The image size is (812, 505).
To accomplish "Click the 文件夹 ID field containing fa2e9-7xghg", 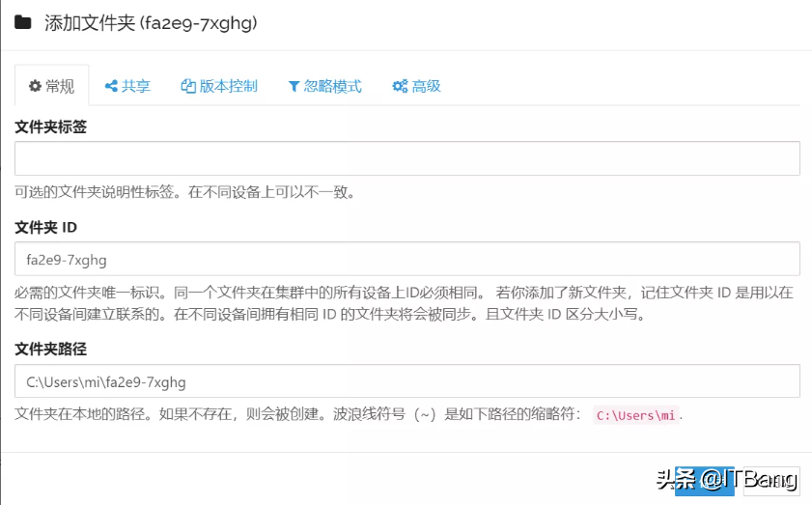I will (406, 259).
